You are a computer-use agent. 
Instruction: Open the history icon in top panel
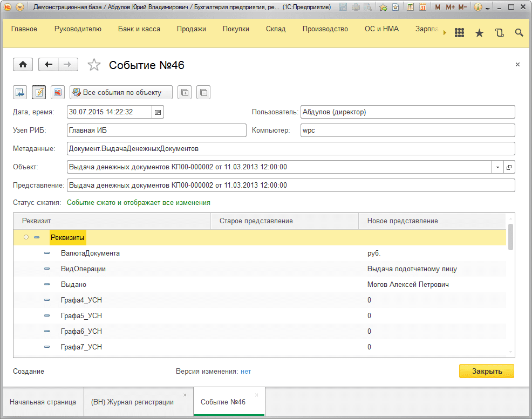(499, 33)
